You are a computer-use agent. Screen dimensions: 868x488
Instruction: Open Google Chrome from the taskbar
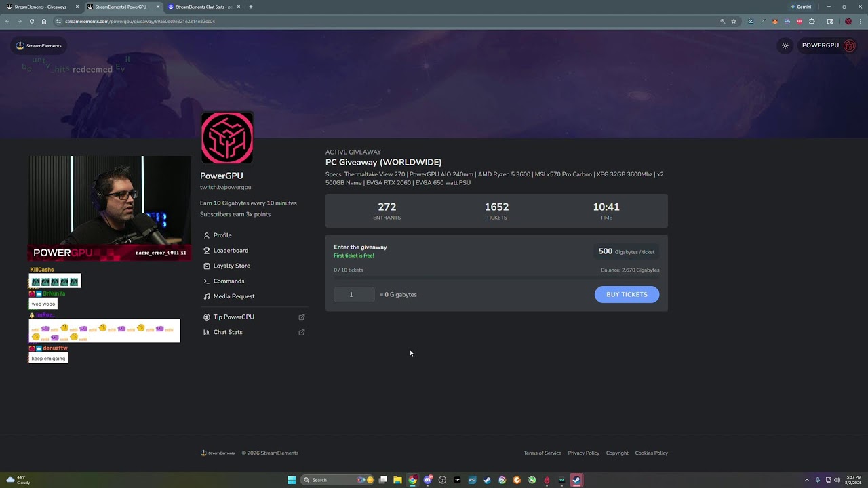coord(413,480)
